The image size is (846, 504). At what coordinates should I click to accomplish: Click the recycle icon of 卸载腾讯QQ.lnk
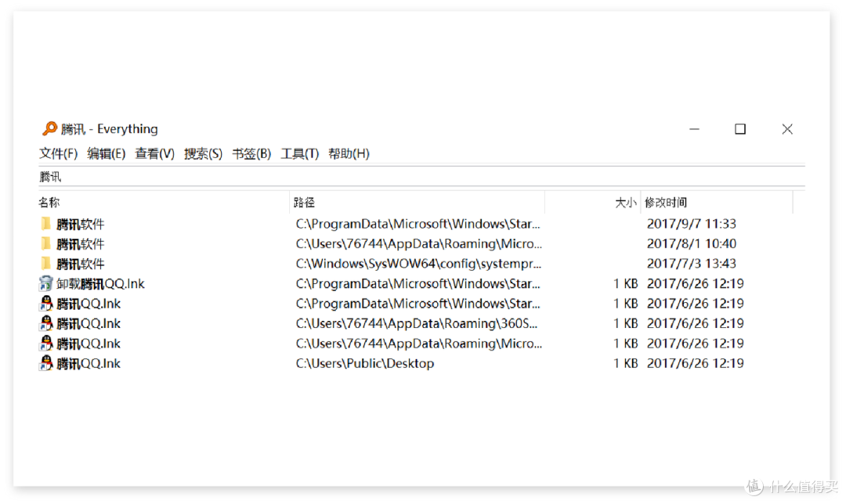[46, 283]
